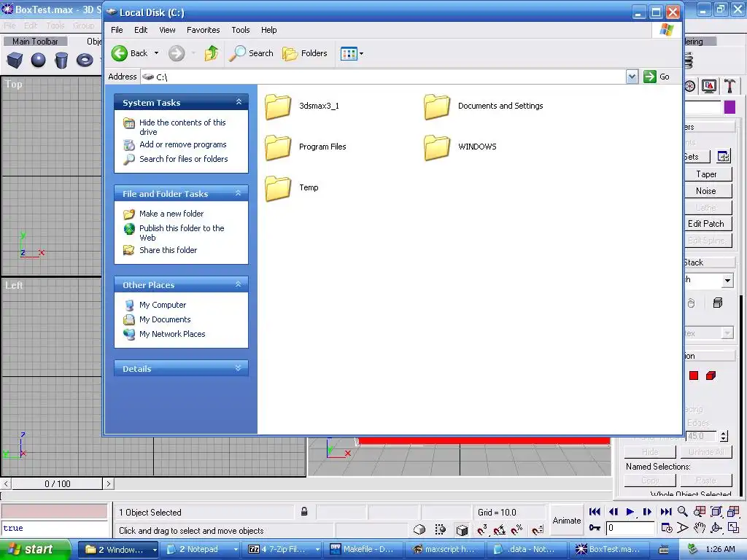Image resolution: width=747 pixels, height=560 pixels.
Task: Click the threshold spinner arrows beside 45.0
Action: coord(724,436)
